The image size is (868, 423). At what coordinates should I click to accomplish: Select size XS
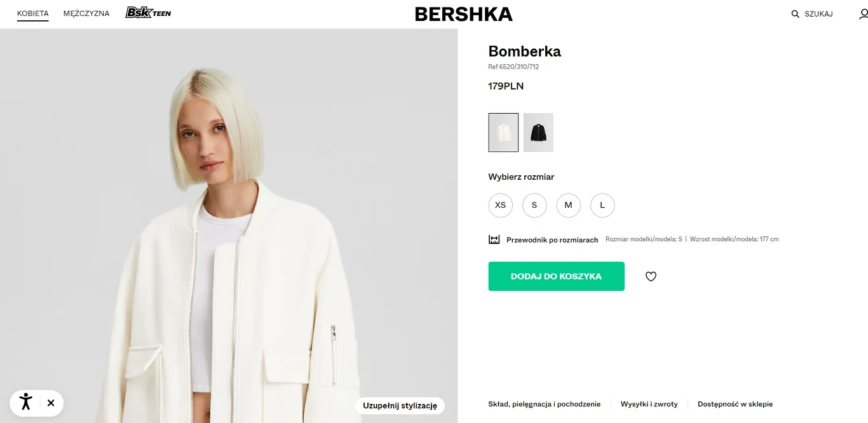pos(500,205)
